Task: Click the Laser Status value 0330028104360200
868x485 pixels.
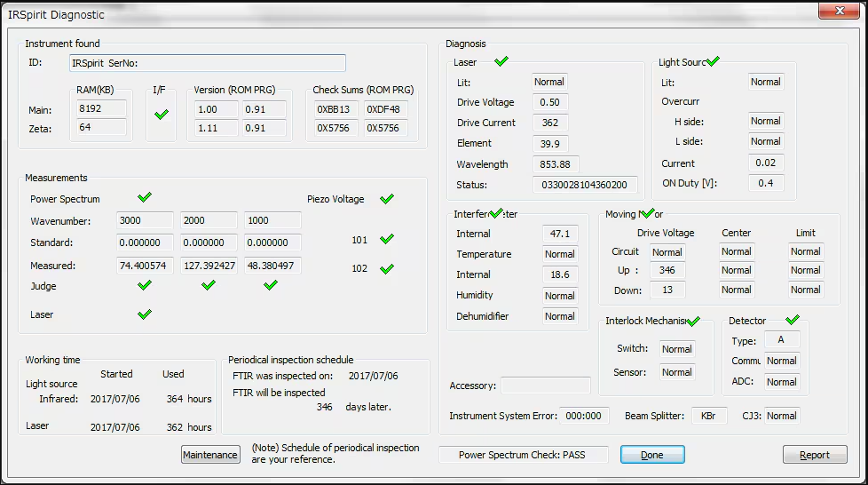Action: click(585, 185)
